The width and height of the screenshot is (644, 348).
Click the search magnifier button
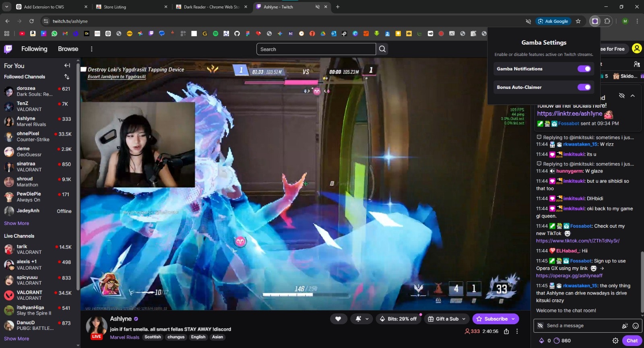(382, 49)
